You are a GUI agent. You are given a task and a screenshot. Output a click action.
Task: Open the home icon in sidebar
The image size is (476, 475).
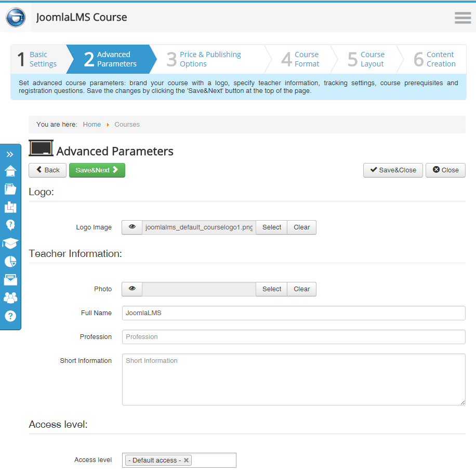10,171
